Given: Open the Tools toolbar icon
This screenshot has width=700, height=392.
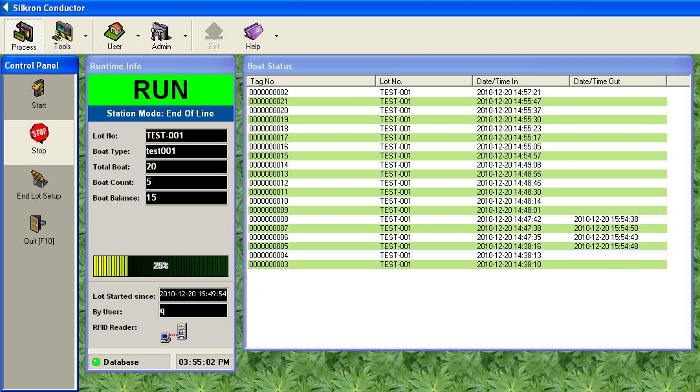Looking at the screenshot, I should (62, 36).
